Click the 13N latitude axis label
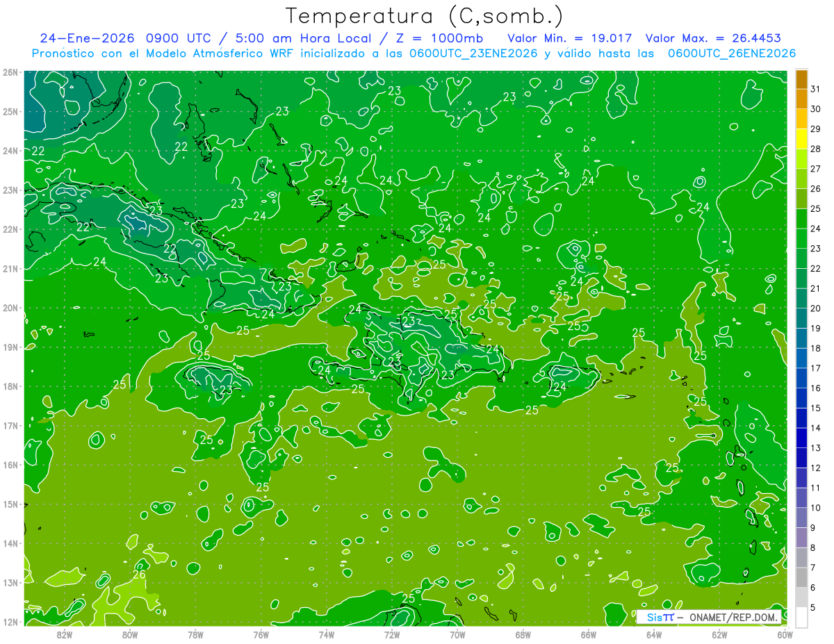This screenshot has height=644, width=834. [x=10, y=582]
